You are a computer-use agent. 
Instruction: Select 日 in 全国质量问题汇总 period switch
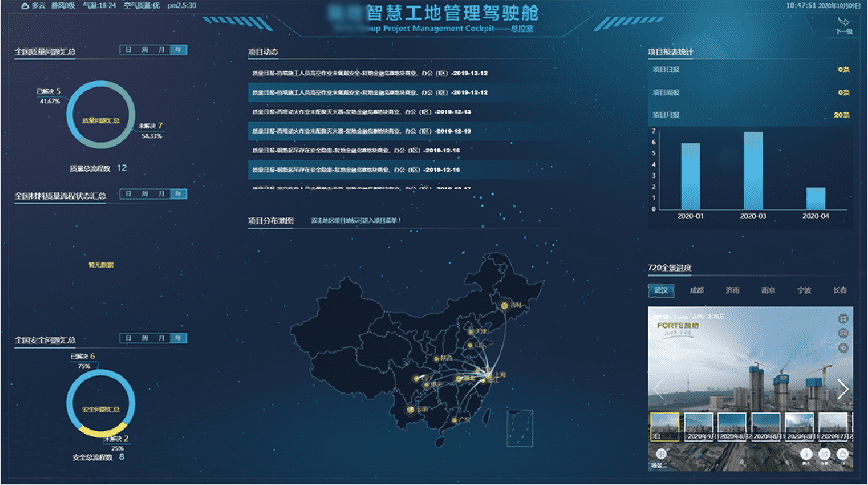129,50
